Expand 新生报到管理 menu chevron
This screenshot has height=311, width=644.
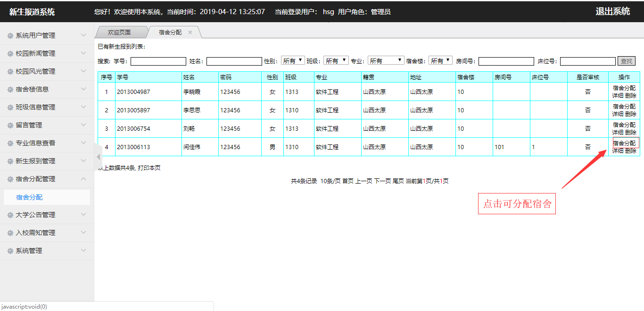[83, 161]
